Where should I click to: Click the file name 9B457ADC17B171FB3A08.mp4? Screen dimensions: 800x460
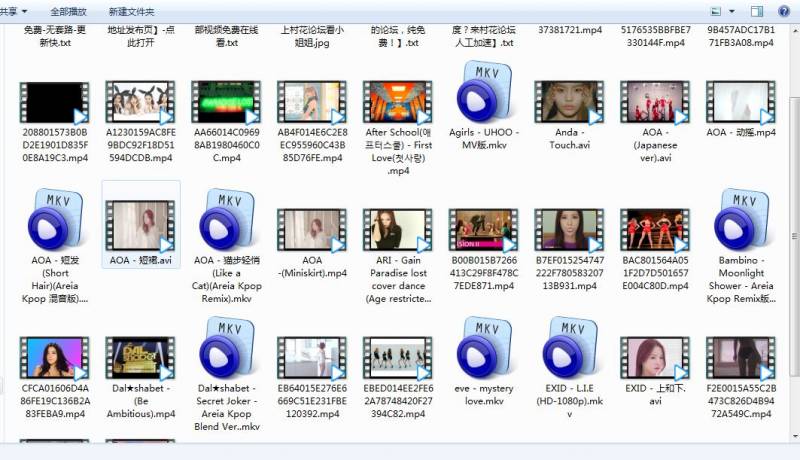click(x=741, y=36)
